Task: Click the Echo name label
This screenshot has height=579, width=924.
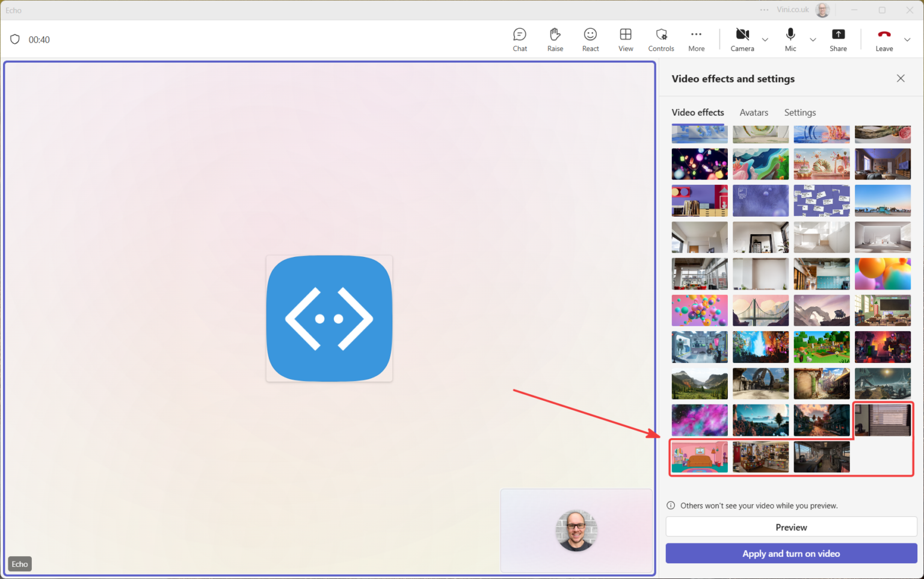Action: [20, 564]
